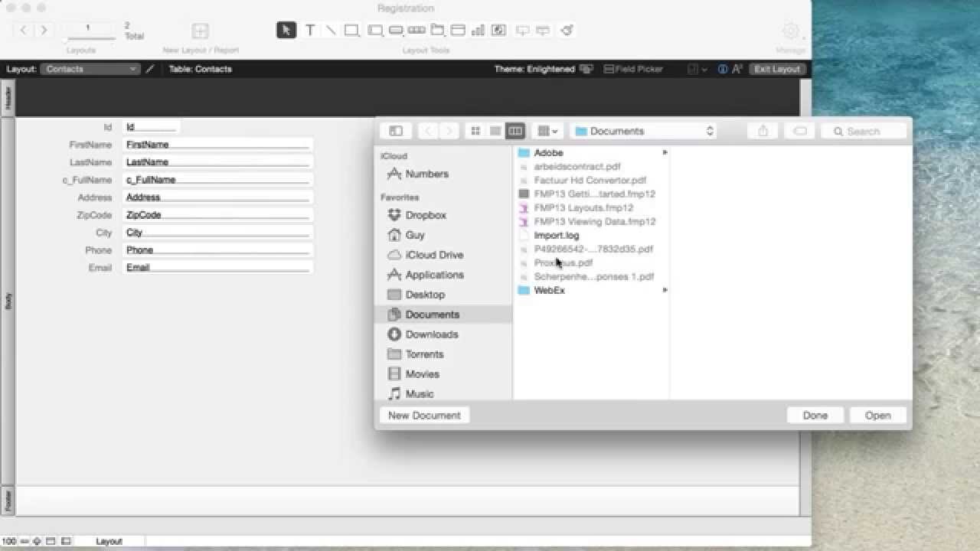Click the Share button in dialog

pyautogui.click(x=763, y=131)
